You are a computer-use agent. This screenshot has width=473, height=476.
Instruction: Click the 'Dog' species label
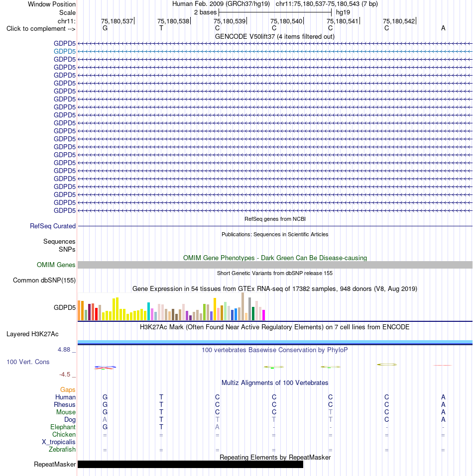click(70, 419)
